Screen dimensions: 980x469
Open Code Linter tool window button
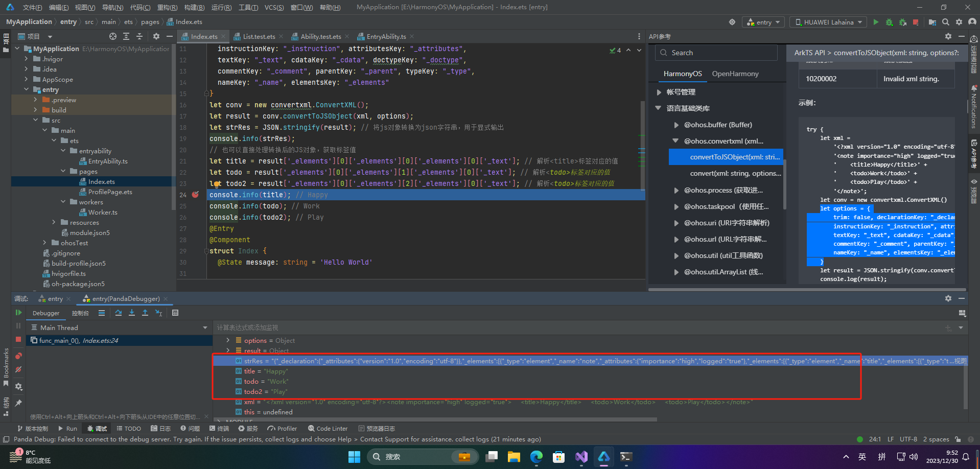coord(328,429)
